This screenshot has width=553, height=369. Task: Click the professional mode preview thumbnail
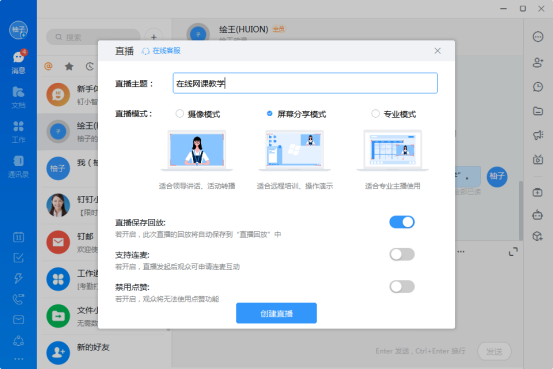click(x=393, y=150)
